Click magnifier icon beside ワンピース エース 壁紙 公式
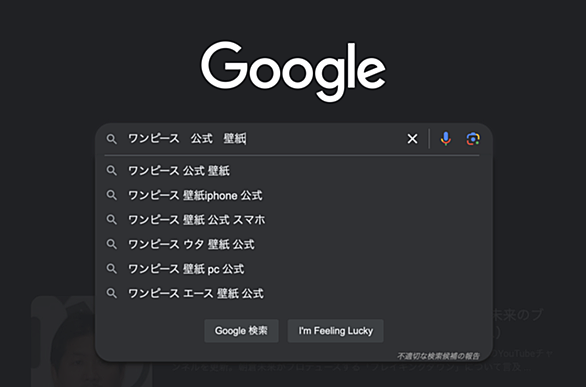The image size is (586, 387). coord(111,293)
